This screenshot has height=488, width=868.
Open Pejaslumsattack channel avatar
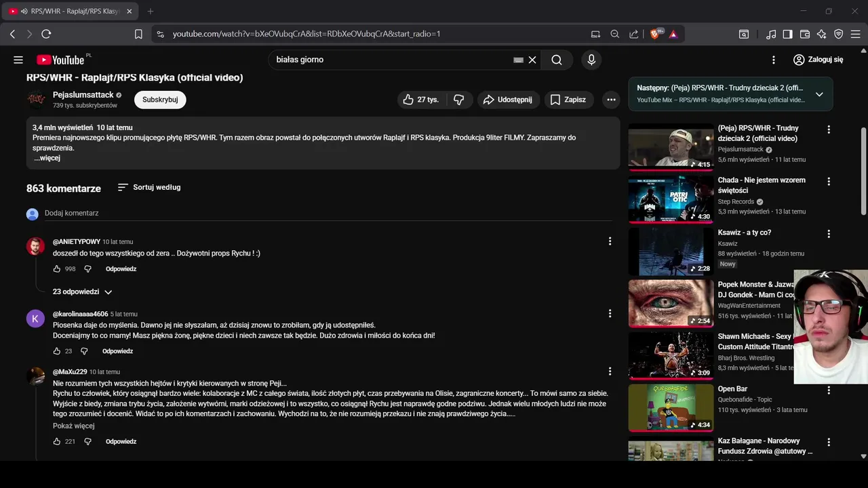click(36, 100)
